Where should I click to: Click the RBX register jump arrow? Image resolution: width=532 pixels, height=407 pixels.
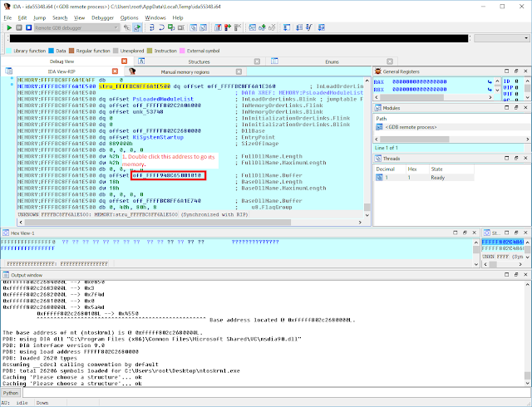(490, 90)
